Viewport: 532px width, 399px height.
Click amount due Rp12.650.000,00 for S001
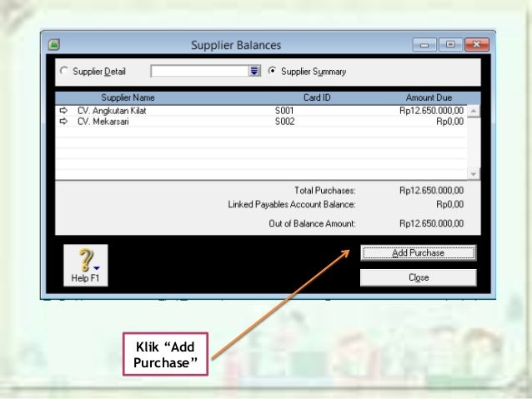pyautogui.click(x=431, y=111)
